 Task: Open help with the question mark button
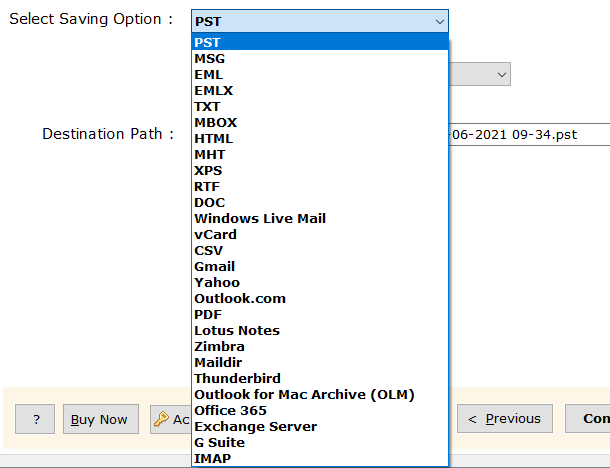[x=35, y=419]
